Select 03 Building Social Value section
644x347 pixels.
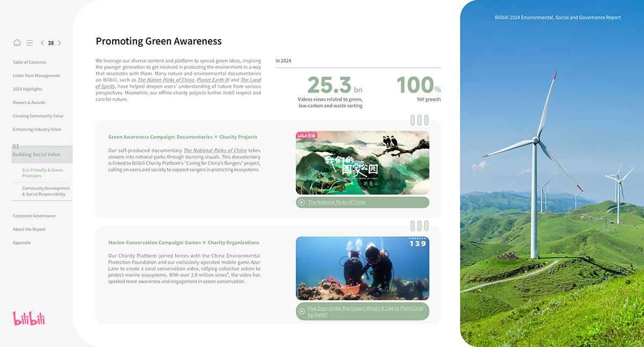click(x=42, y=154)
